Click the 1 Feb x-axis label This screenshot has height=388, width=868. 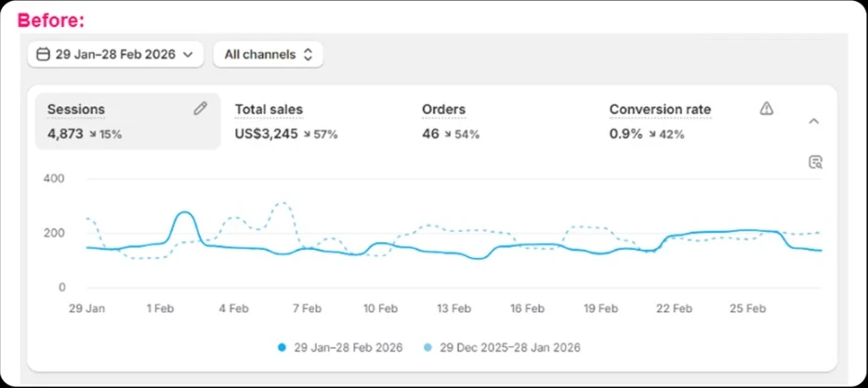[160, 308]
